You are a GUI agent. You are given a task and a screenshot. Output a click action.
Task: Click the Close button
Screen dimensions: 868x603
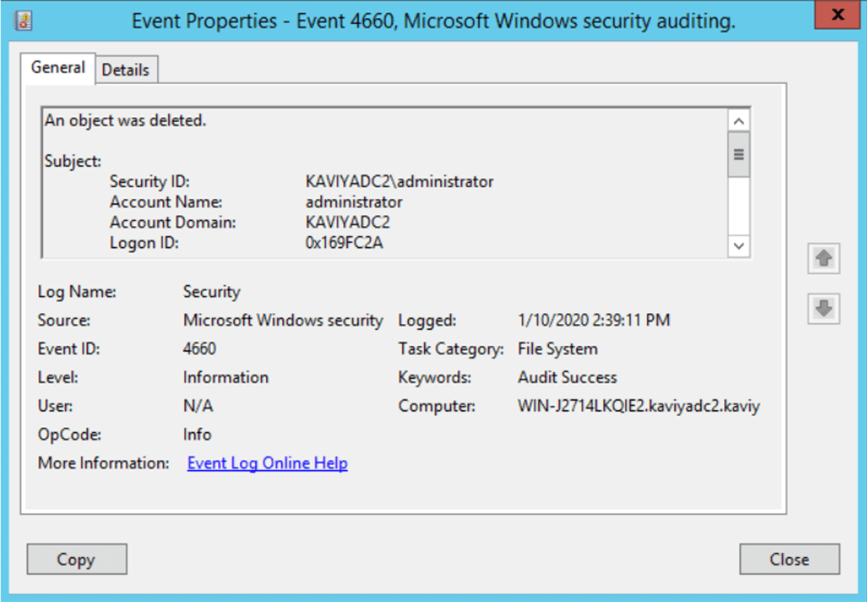tap(789, 559)
